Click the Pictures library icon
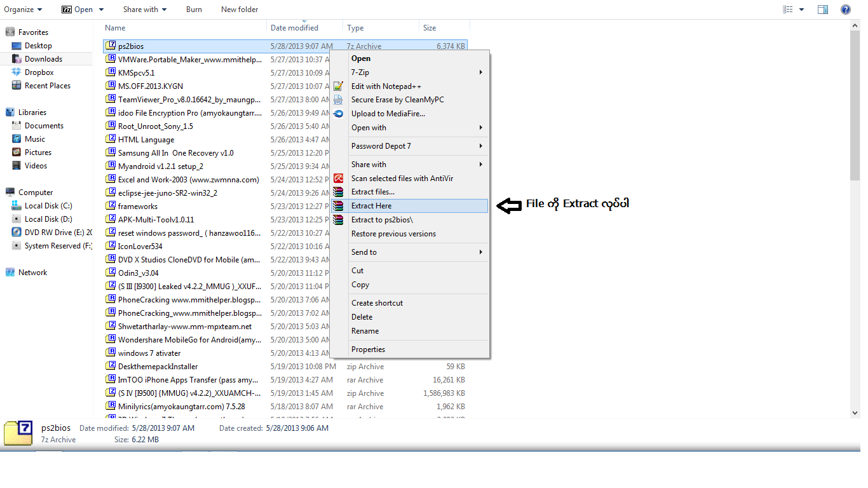The image size is (868, 488). pyautogui.click(x=17, y=152)
